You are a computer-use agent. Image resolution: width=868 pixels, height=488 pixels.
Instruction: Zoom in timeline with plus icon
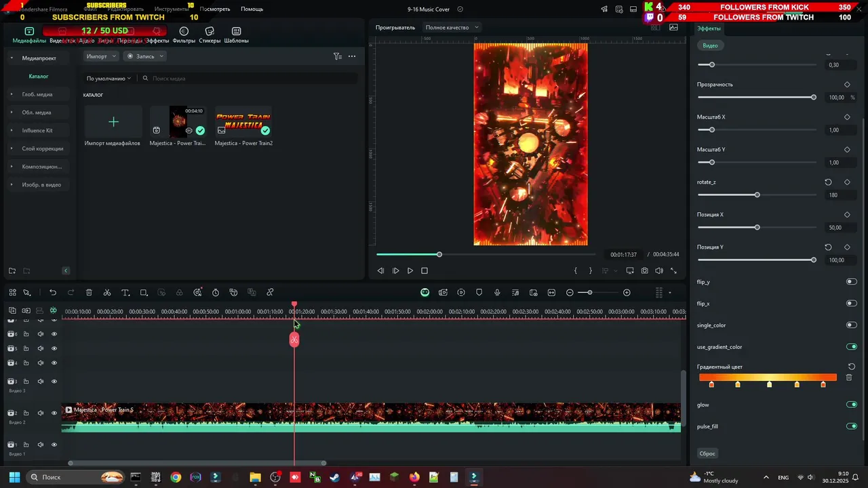tap(627, 293)
